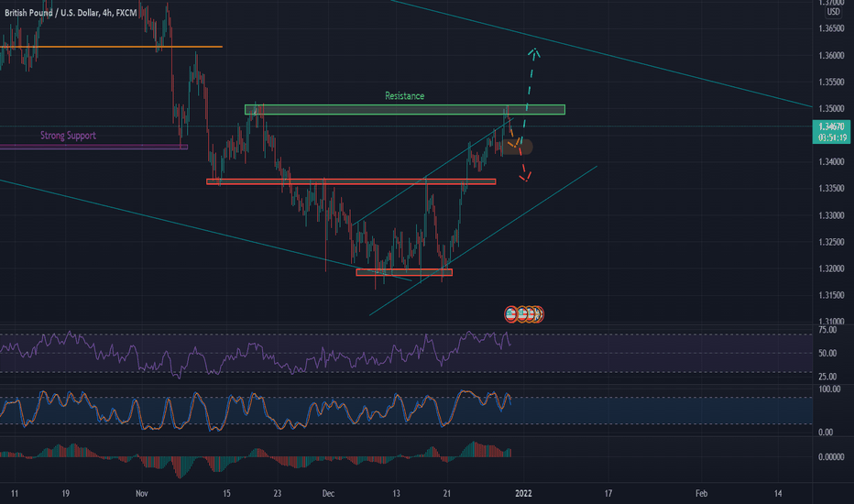Click the RSI 50.00 scale label
Image resolution: width=854 pixels, height=504 pixels.
(x=827, y=354)
